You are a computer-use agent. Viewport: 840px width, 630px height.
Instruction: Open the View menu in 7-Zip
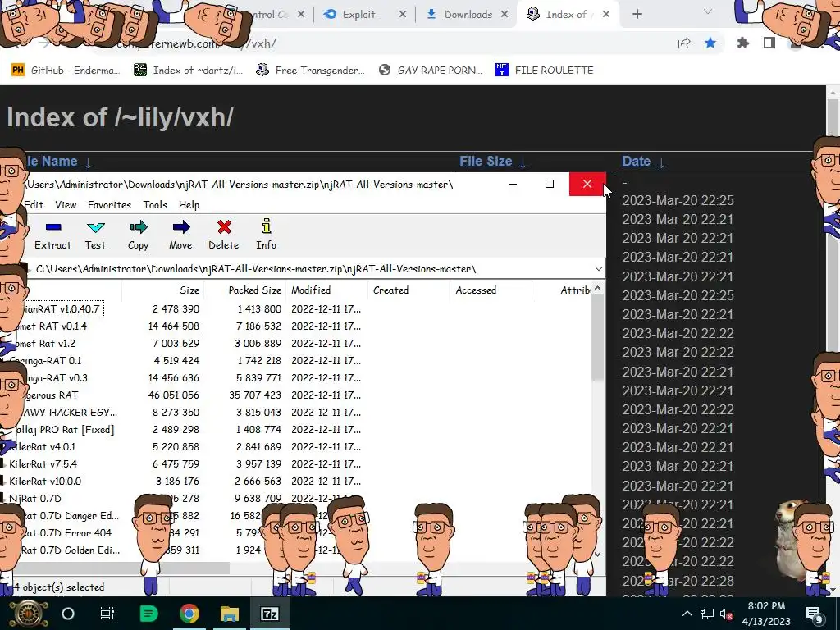[x=66, y=204]
